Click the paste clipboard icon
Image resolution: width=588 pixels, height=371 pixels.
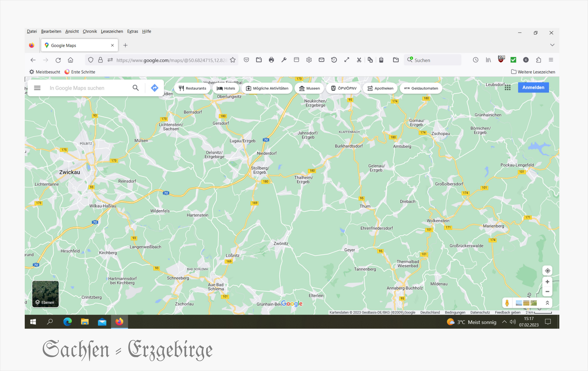(x=381, y=60)
